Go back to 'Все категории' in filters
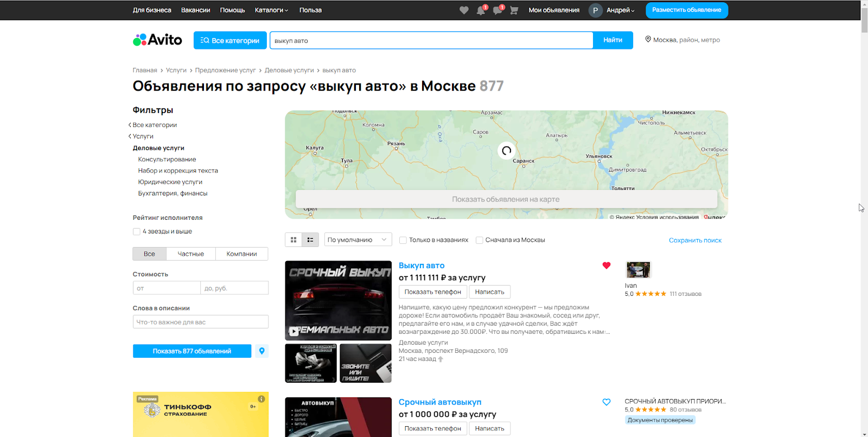868x437 pixels. click(155, 125)
